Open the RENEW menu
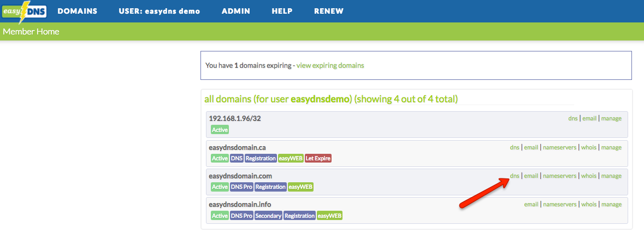The height and width of the screenshot is (237, 644). pyautogui.click(x=329, y=11)
